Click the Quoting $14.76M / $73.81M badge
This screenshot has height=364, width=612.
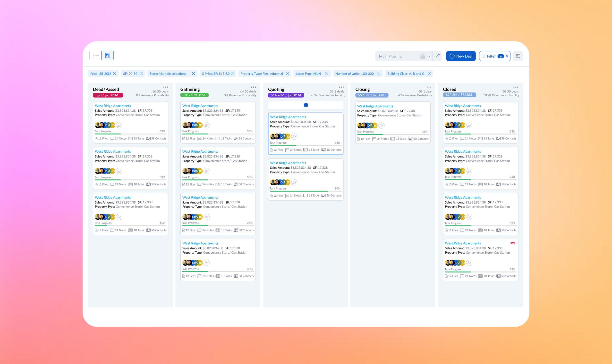(x=286, y=95)
